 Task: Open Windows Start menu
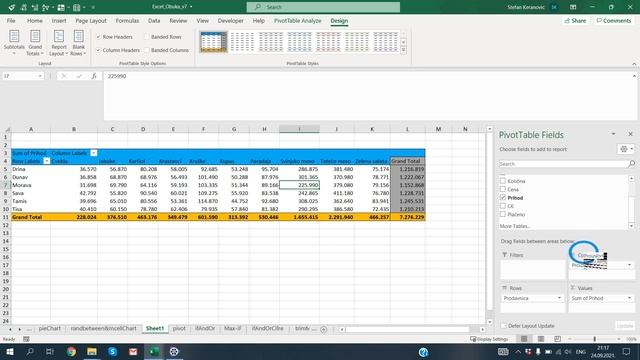9,351
